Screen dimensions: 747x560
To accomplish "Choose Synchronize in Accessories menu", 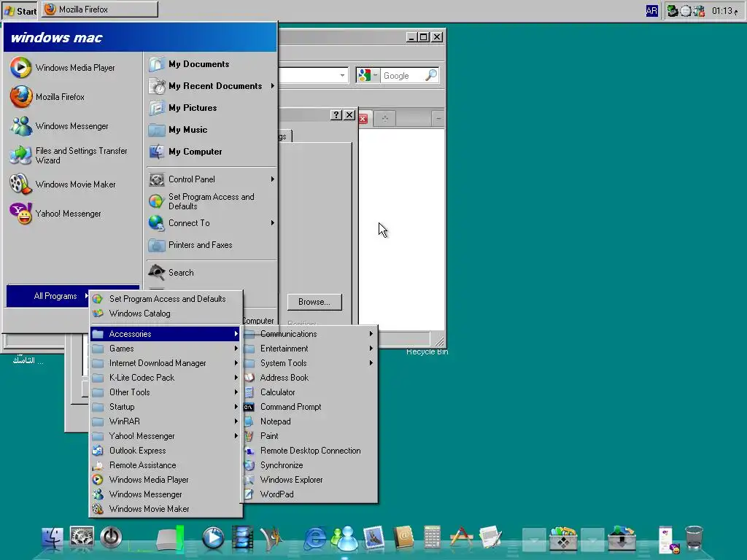I will click(x=309, y=465).
